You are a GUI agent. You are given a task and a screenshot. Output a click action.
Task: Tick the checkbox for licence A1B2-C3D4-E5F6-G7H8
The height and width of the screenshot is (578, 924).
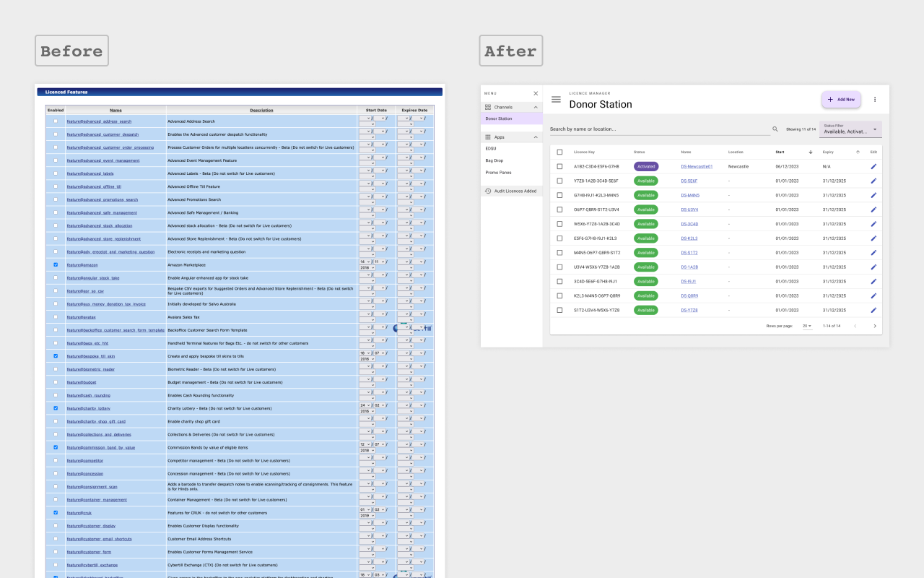(x=560, y=166)
